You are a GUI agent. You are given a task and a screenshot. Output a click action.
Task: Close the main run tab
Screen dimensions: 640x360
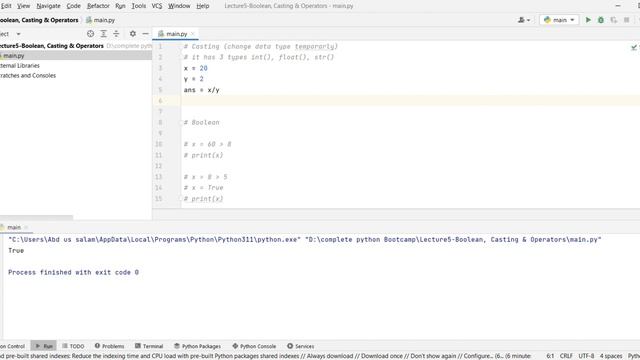click(26, 227)
